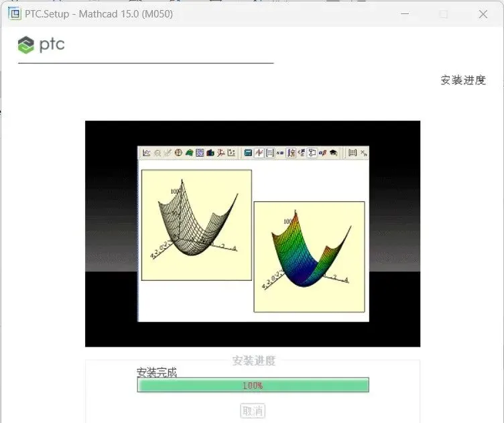Click the 安装完成 status text
This screenshot has height=423, width=504.
[x=157, y=372]
